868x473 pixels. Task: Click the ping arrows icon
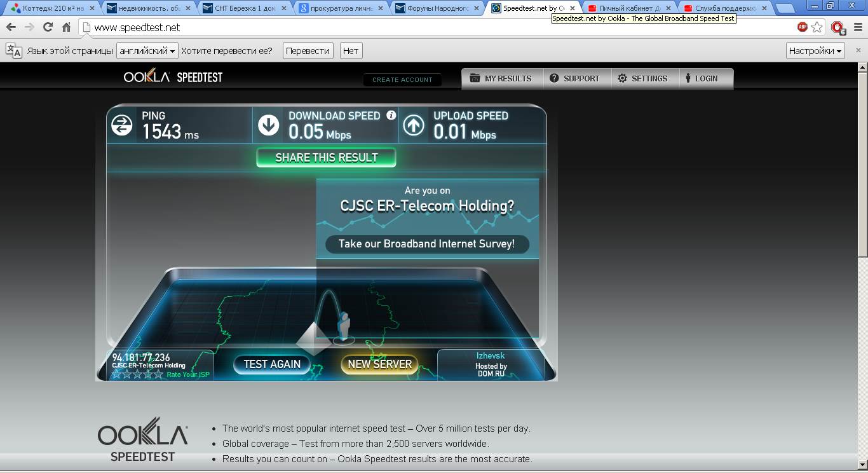click(x=121, y=125)
